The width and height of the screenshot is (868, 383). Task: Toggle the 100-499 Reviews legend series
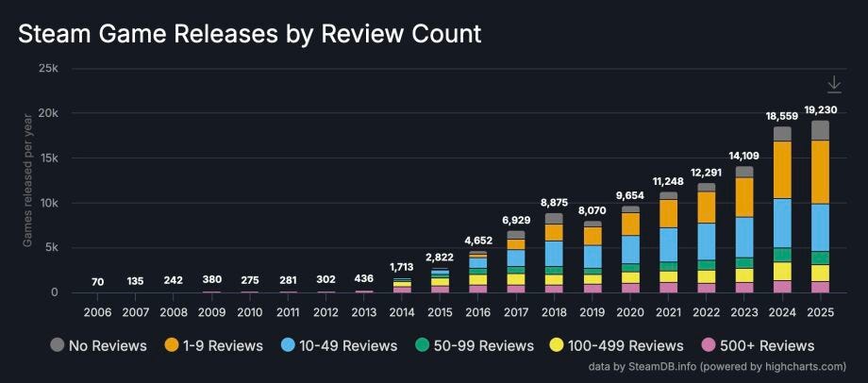point(617,346)
